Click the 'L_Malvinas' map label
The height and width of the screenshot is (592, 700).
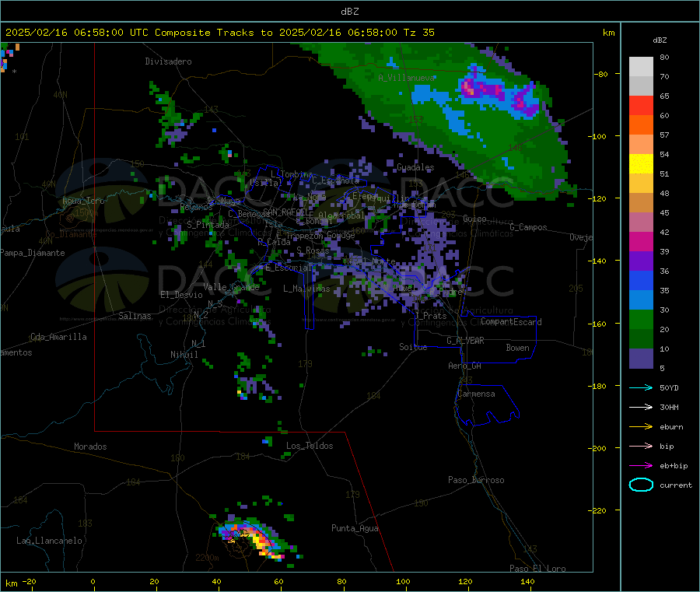pos(306,289)
